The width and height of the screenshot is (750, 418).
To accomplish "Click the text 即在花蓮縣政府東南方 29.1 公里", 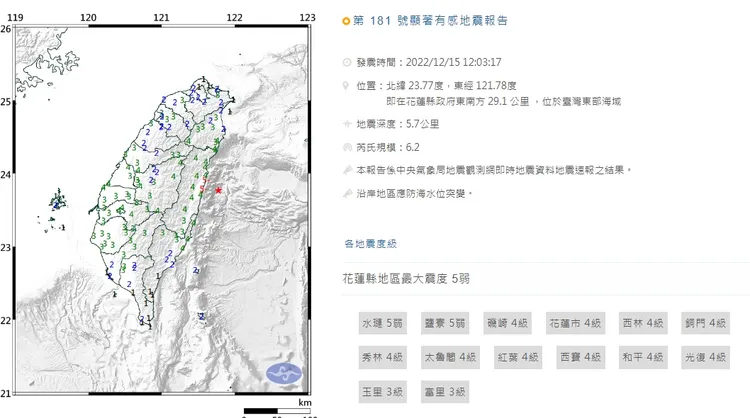I will click(x=458, y=101).
